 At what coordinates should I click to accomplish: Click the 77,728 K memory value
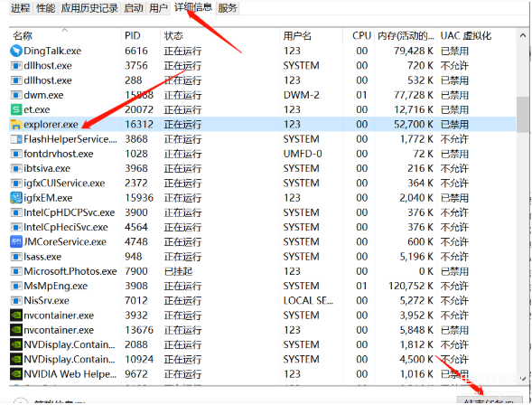(414, 95)
